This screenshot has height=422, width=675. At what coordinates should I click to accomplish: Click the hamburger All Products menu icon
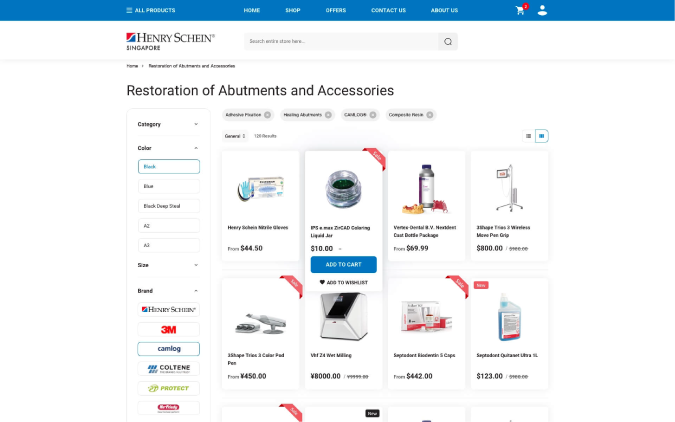pyautogui.click(x=129, y=10)
